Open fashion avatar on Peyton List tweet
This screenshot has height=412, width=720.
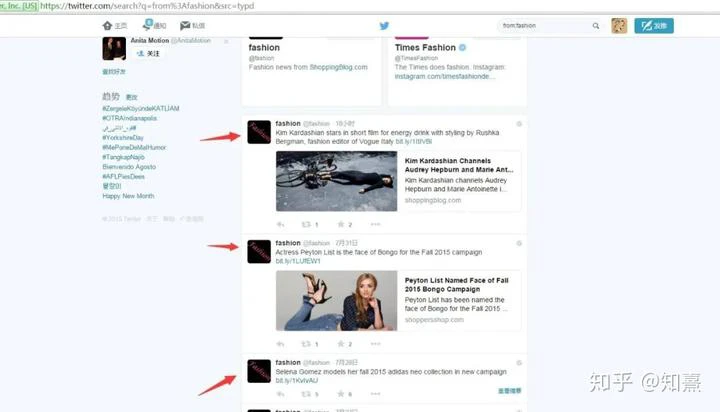pos(259,252)
